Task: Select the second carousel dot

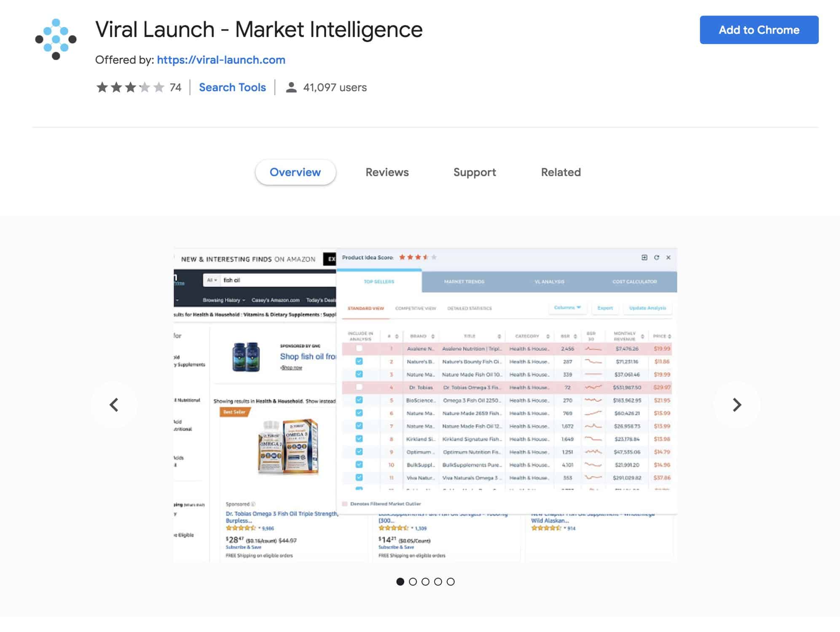Action: coord(413,581)
